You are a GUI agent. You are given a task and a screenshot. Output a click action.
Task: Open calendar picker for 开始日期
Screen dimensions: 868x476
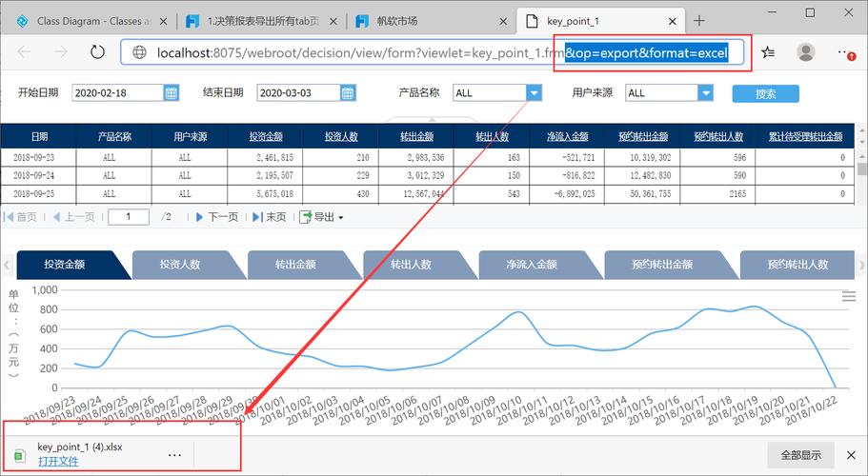172,93
